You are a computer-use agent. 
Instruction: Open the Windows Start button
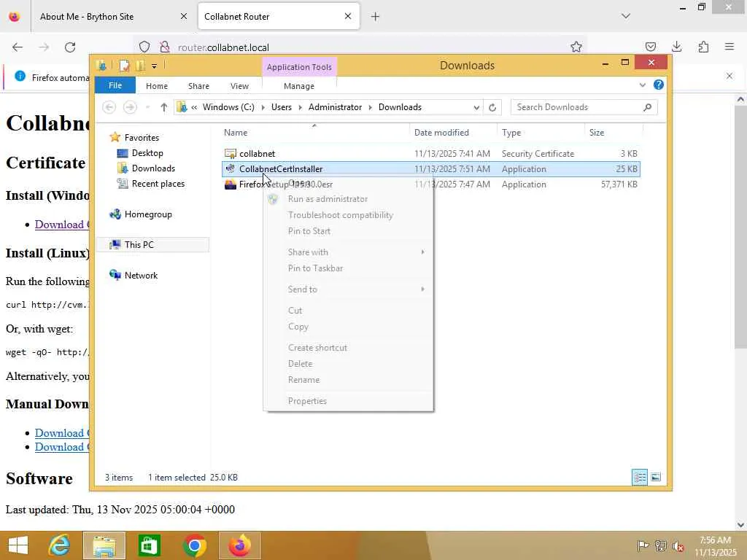click(18, 545)
